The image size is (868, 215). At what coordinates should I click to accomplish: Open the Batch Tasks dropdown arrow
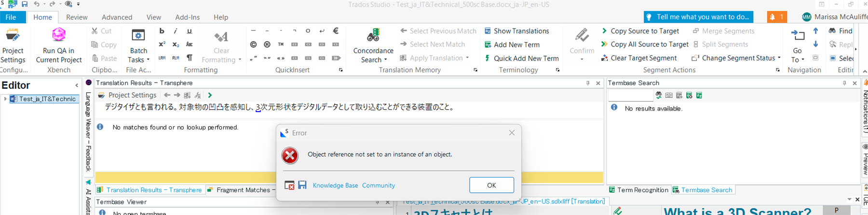[148, 60]
